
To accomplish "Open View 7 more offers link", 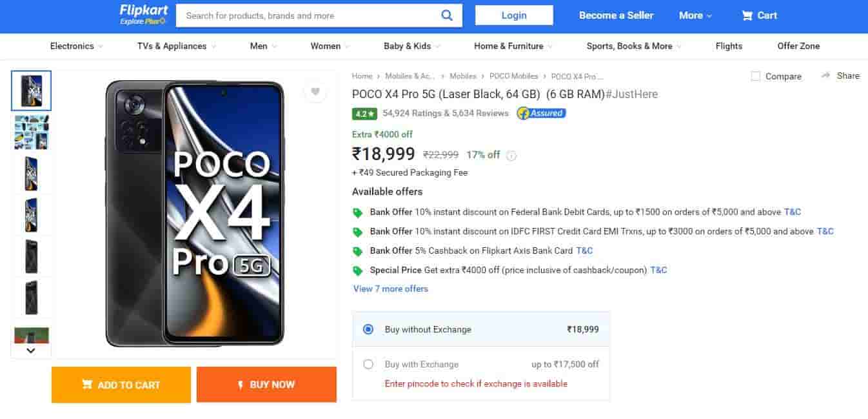I will [390, 289].
